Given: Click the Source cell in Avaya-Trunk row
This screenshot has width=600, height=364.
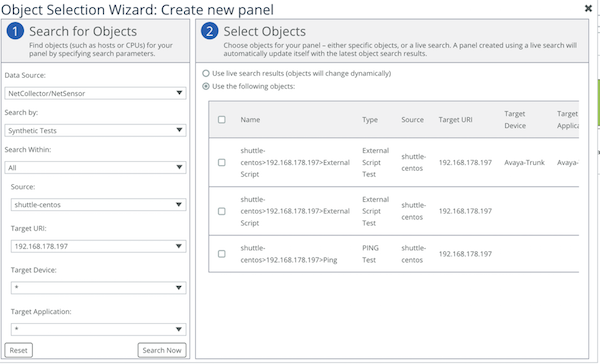Looking at the screenshot, I should pyautogui.click(x=414, y=162).
